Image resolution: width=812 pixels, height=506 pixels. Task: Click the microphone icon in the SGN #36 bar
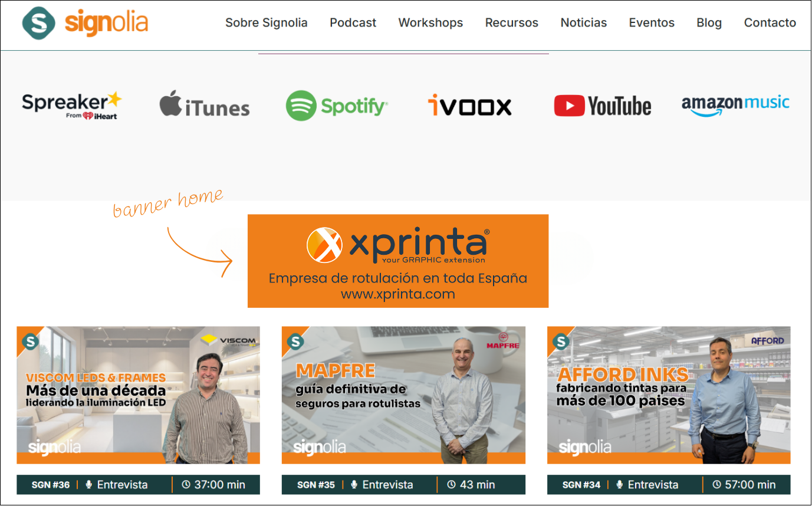click(x=89, y=485)
